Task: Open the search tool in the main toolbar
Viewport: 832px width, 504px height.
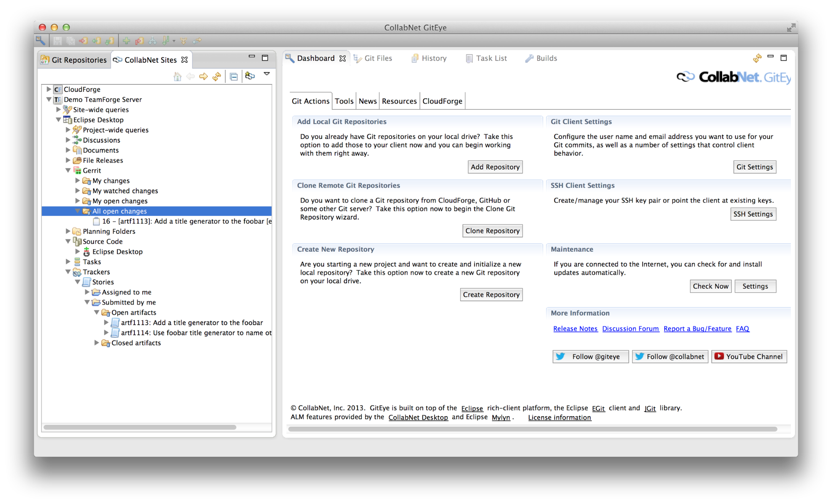Action: click(40, 41)
